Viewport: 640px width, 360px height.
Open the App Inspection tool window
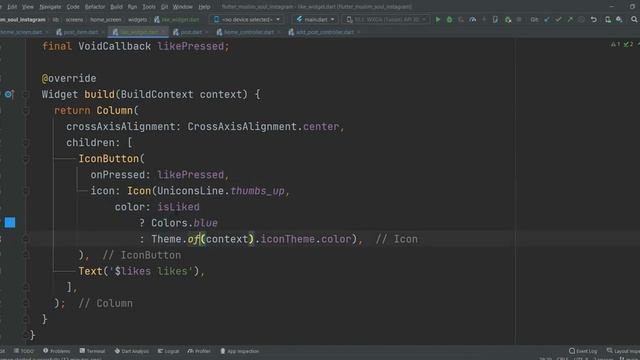point(240,351)
